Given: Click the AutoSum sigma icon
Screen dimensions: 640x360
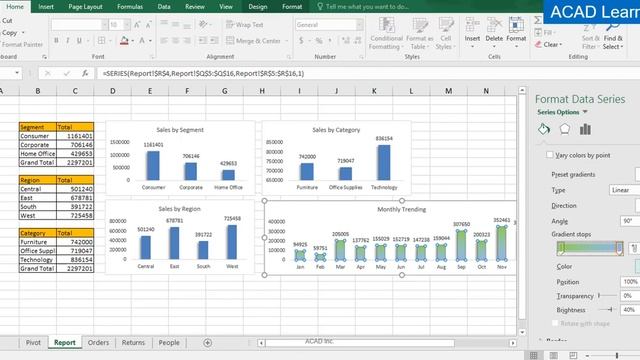Looking at the screenshot, I should point(538,20).
